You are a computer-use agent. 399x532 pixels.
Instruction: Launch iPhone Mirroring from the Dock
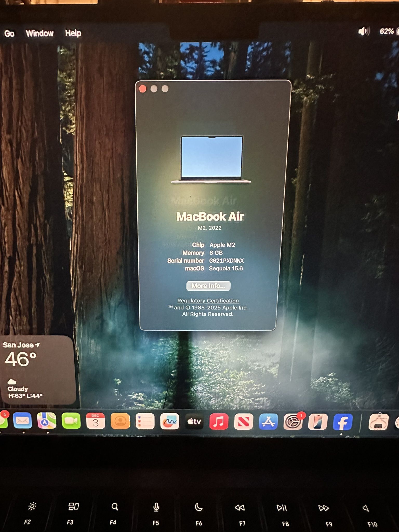[x=318, y=422]
